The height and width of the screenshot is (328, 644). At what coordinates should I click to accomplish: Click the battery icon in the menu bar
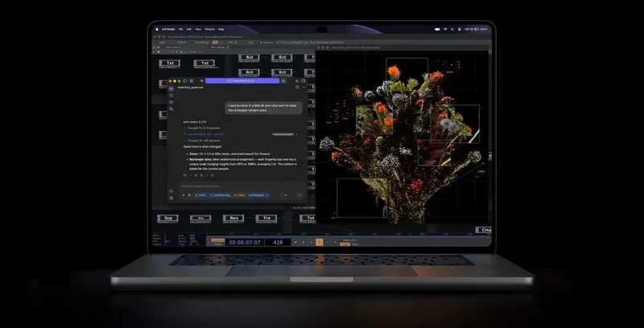(437, 29)
